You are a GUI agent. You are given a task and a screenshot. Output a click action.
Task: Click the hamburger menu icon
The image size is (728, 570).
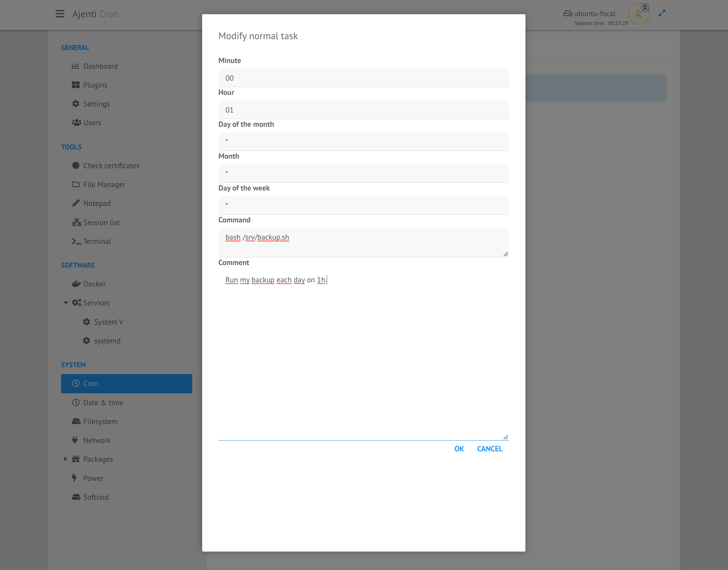pyautogui.click(x=60, y=14)
